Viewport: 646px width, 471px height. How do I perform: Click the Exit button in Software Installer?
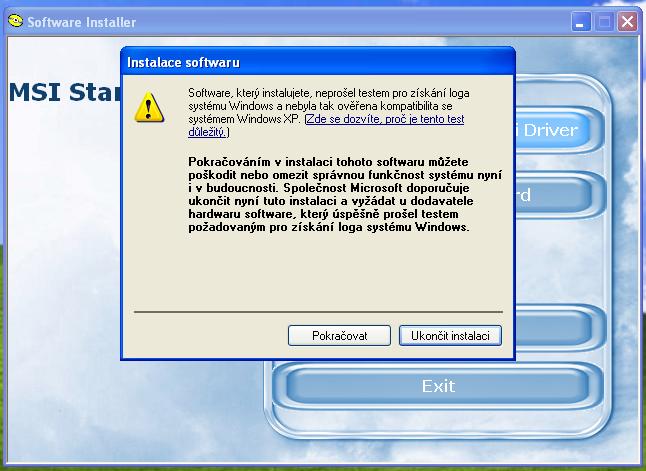[x=438, y=386]
